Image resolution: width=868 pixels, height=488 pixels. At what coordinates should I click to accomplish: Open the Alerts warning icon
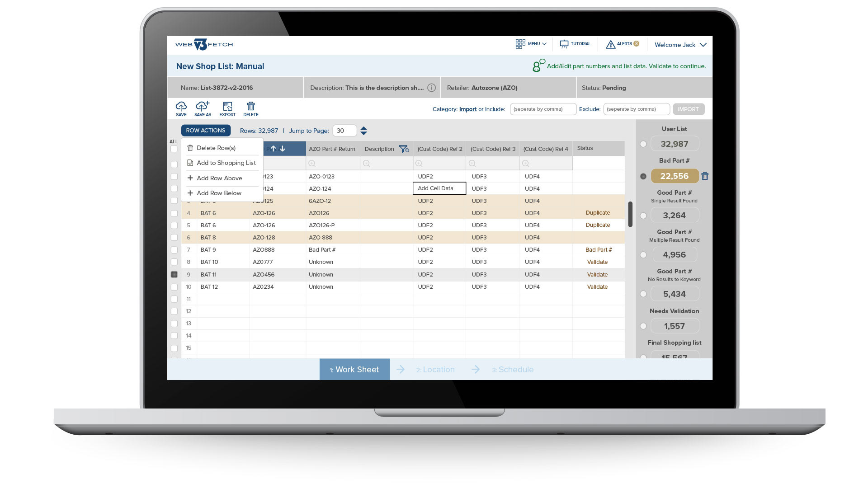click(x=611, y=44)
